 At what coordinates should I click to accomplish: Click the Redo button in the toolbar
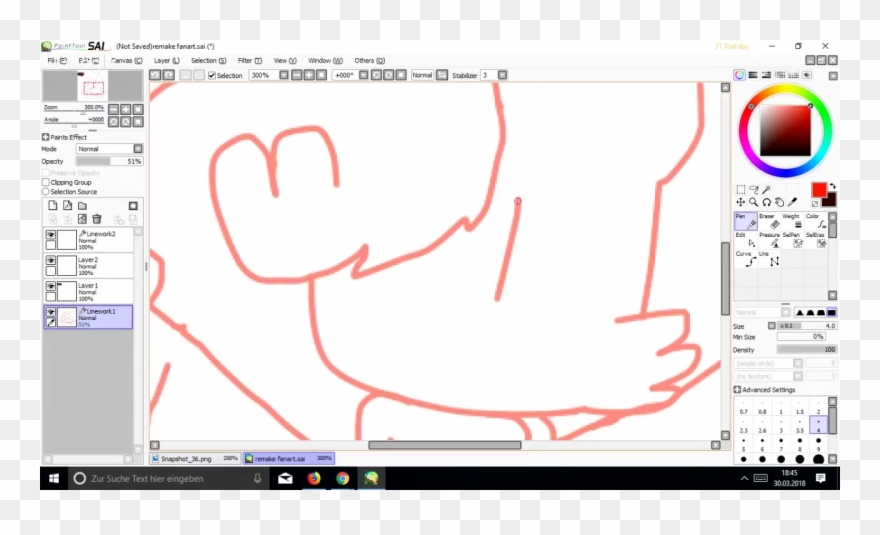[x=168, y=75]
